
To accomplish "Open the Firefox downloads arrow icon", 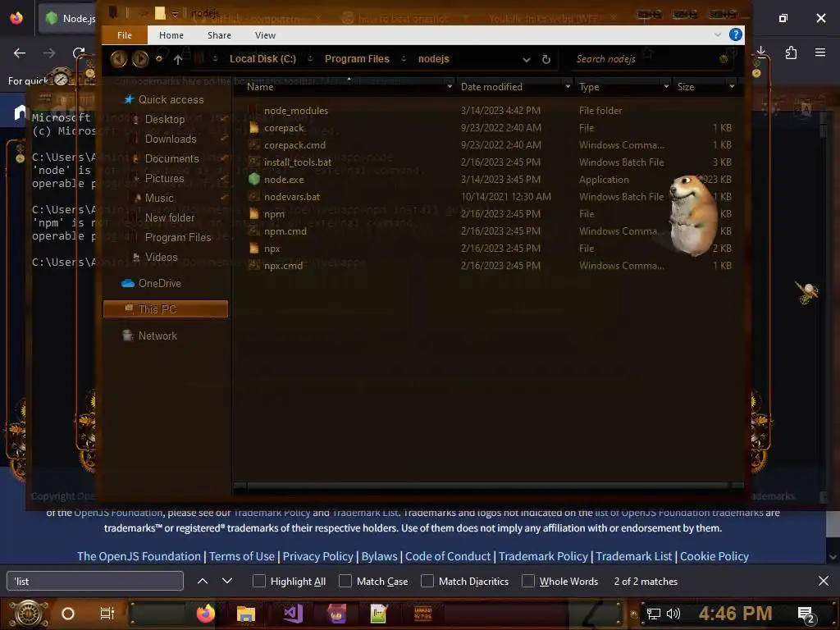I will (761, 52).
